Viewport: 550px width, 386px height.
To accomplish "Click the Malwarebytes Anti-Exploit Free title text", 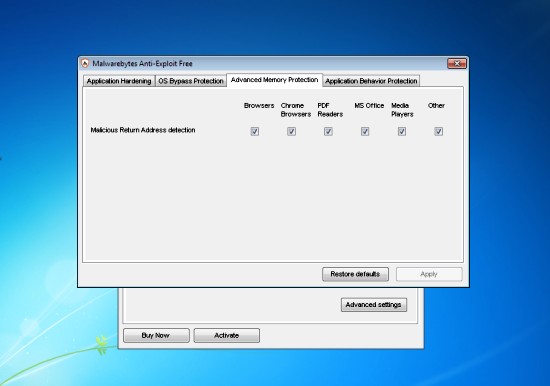I will click(x=142, y=64).
